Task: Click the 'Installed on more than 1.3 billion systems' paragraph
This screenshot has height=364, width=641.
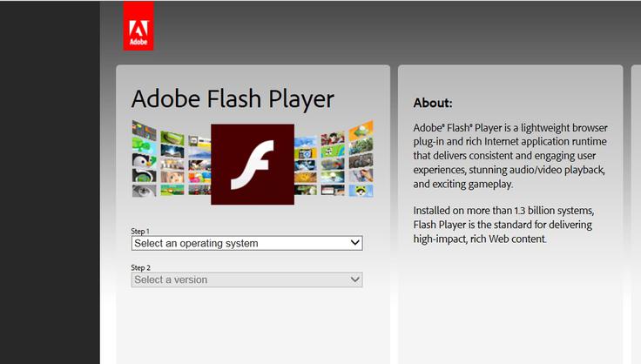Action: tap(503, 225)
